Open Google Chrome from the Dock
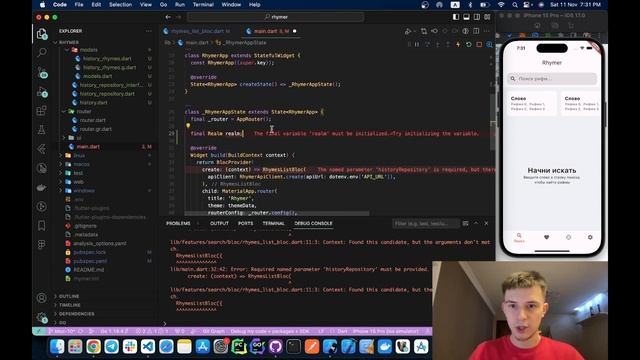Screen dimensions: 640x360 click(x=93, y=347)
